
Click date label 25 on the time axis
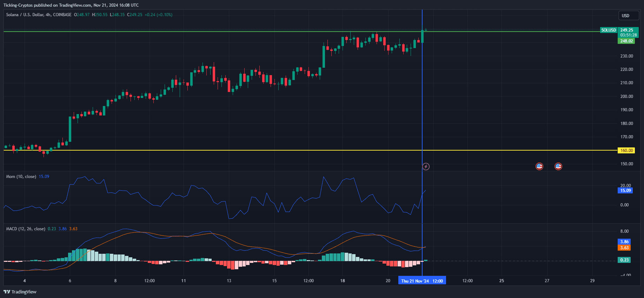click(502, 281)
